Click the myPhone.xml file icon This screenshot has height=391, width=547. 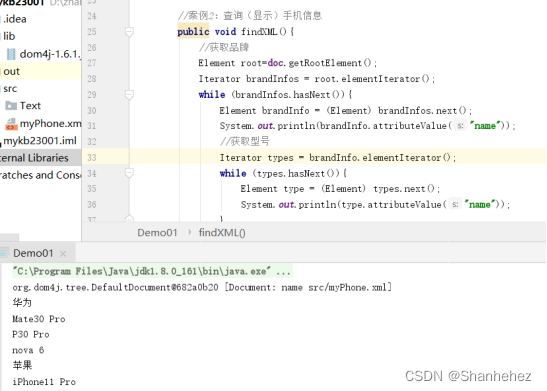click(x=11, y=124)
